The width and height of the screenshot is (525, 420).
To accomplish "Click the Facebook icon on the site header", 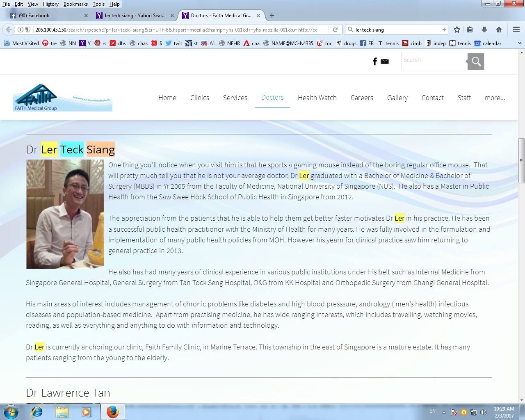I will click(x=374, y=62).
